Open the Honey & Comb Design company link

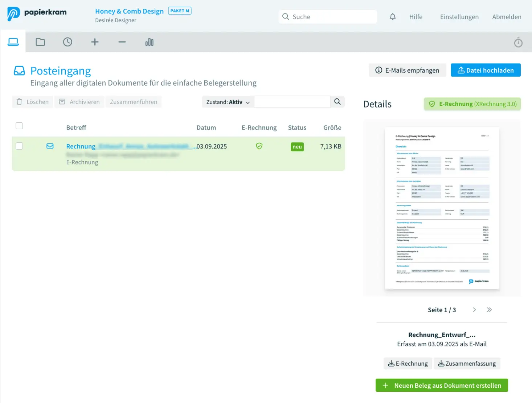point(129,11)
